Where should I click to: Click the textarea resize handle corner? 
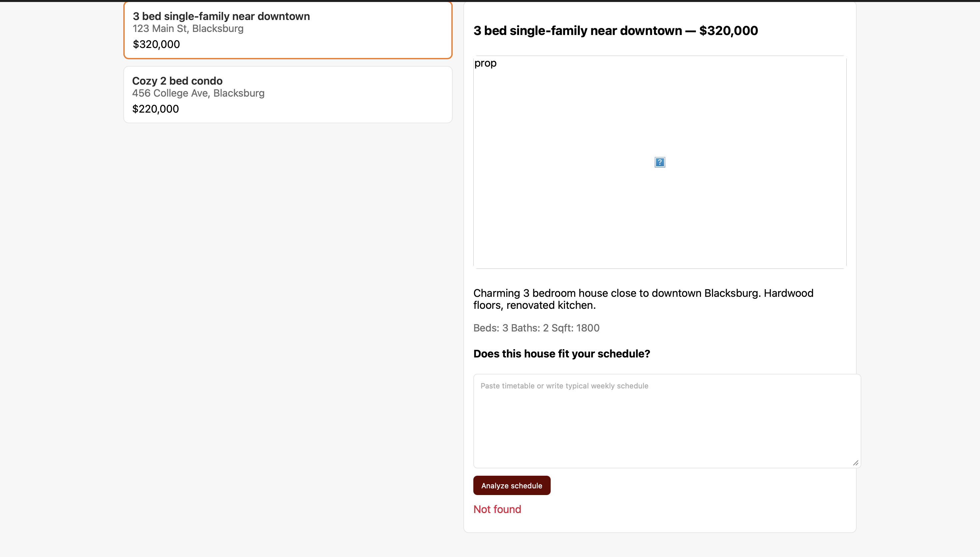[x=856, y=463]
